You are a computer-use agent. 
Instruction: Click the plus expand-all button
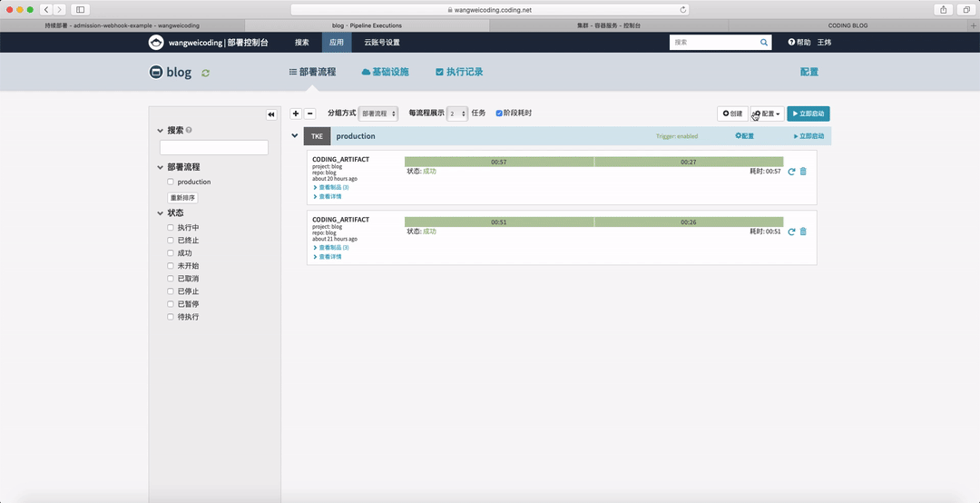pyautogui.click(x=296, y=113)
